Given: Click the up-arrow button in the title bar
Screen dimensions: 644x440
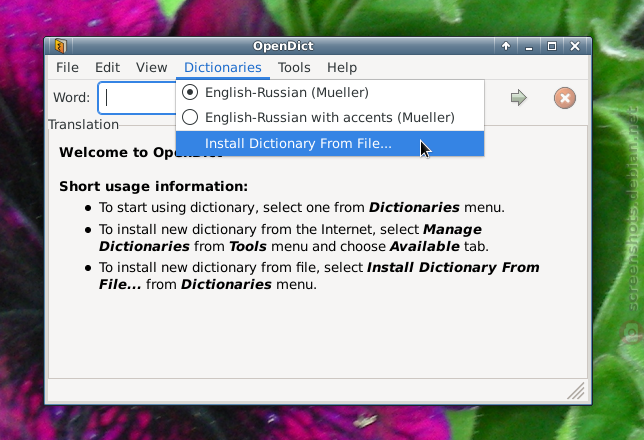Looking at the screenshot, I should [506, 46].
